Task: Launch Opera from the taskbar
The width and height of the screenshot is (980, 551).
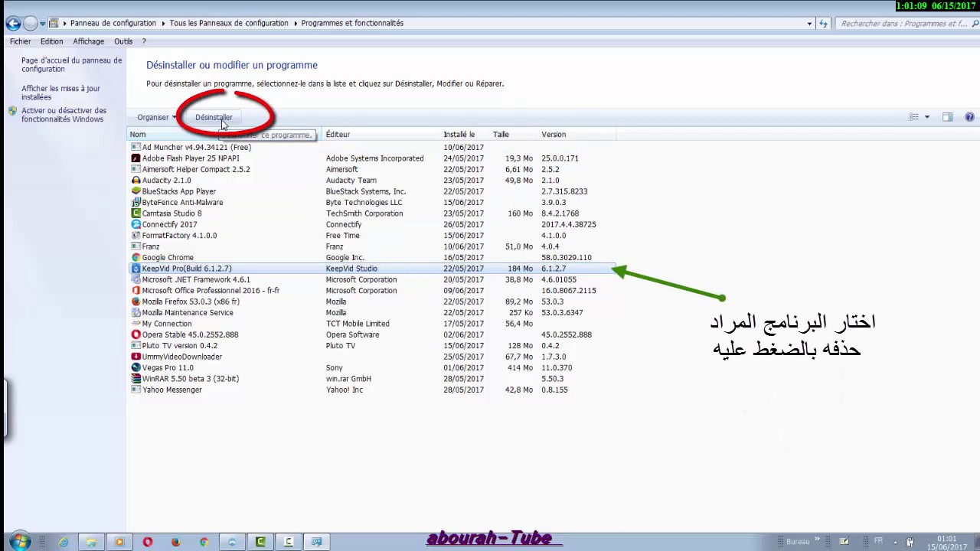Action: point(148,542)
